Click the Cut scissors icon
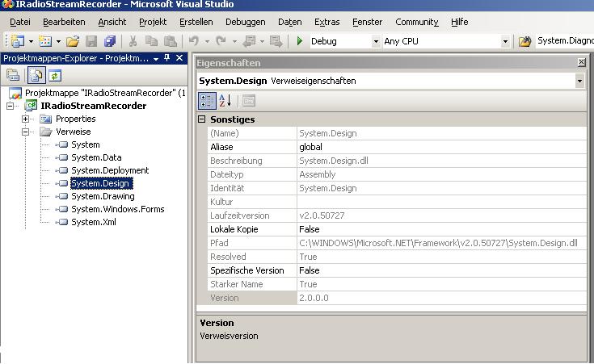The width and height of the screenshot is (594, 364). tap(133, 41)
